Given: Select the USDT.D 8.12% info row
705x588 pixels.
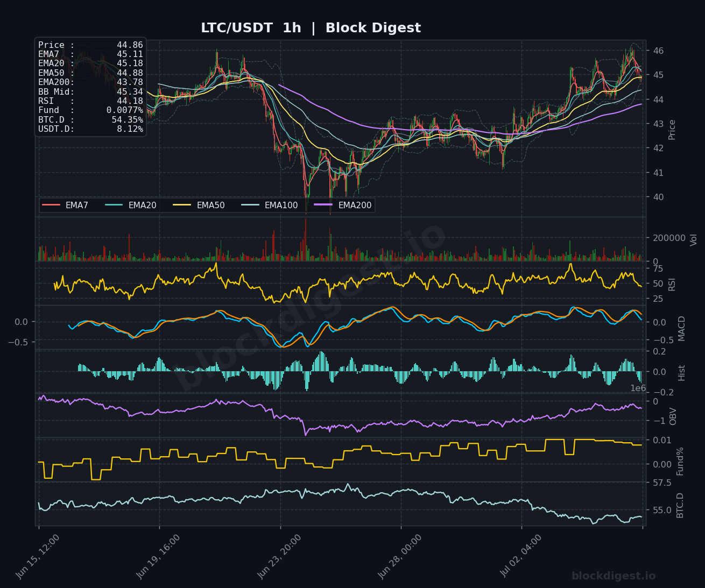Looking at the screenshot, I should click(90, 129).
